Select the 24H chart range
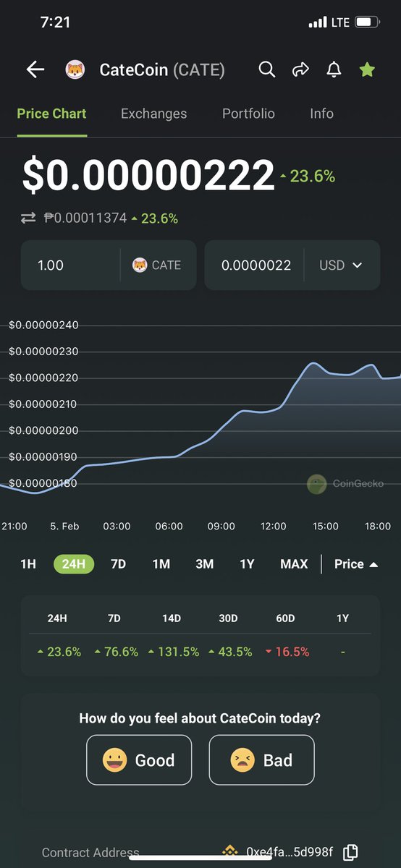The image size is (401, 868). point(74,564)
